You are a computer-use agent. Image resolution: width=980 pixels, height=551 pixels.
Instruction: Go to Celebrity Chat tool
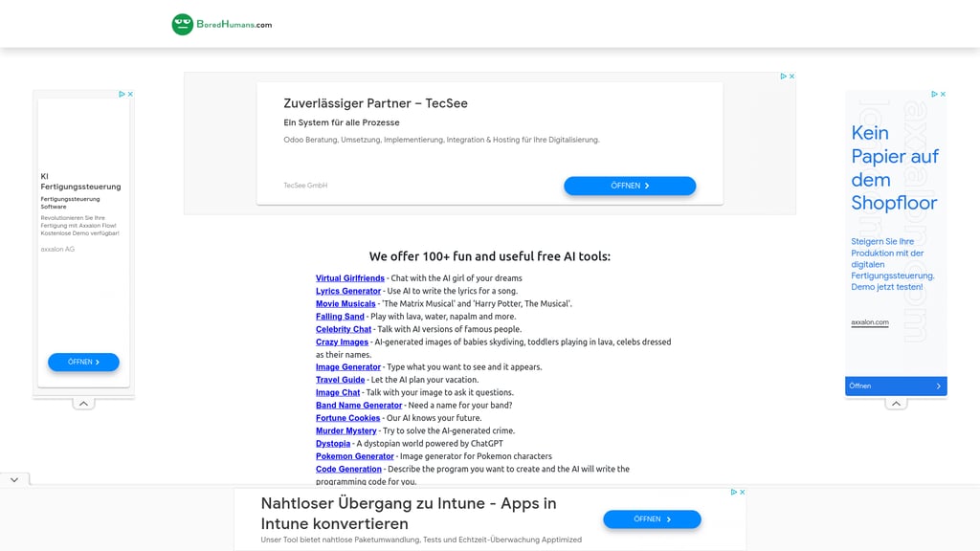(344, 329)
